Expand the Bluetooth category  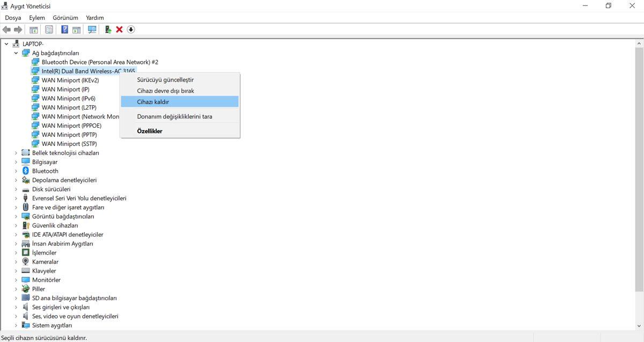pyautogui.click(x=16, y=171)
